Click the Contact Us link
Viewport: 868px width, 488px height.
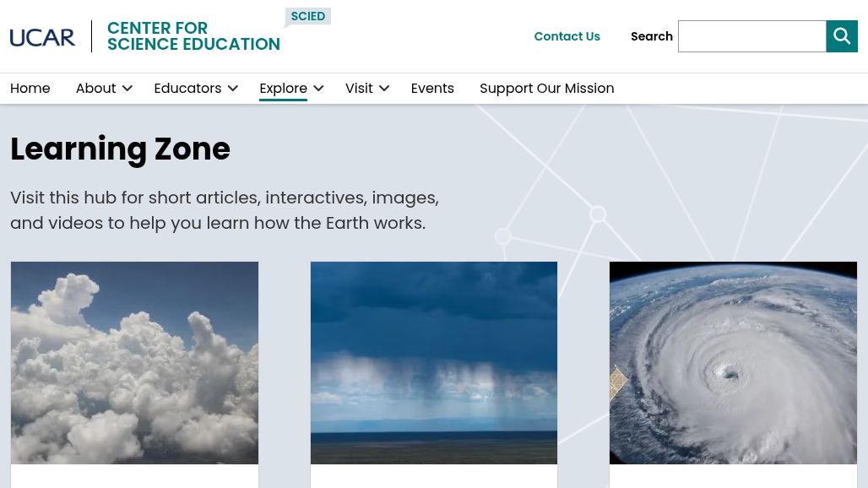pos(567,36)
